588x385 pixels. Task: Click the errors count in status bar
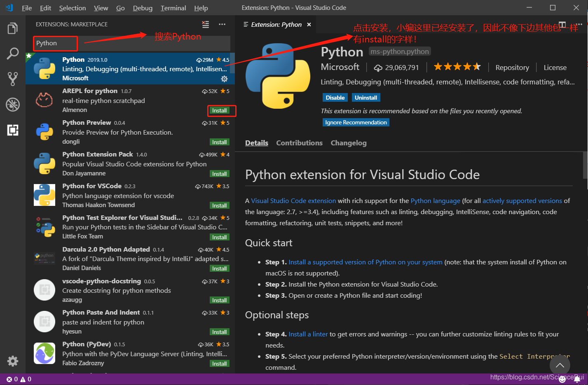(x=12, y=379)
